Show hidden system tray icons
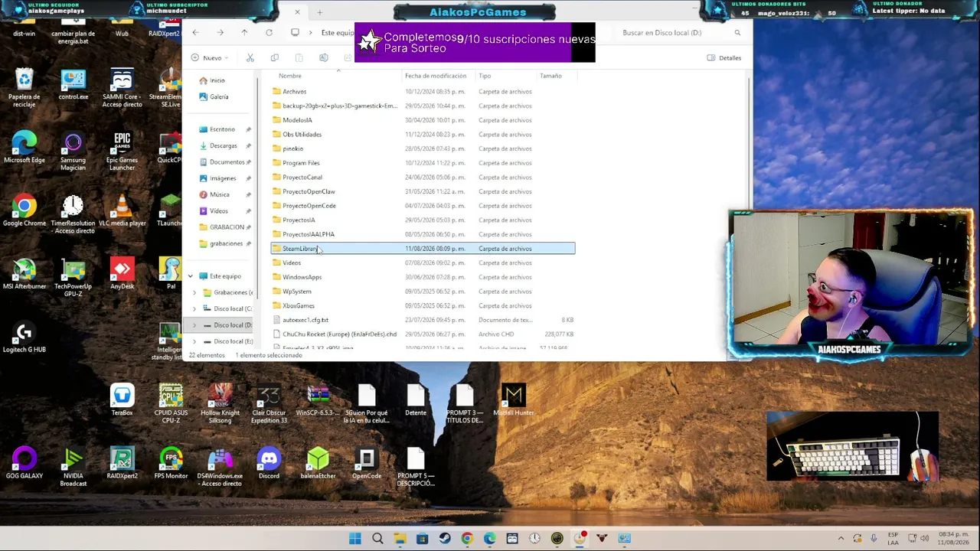 [x=841, y=539]
